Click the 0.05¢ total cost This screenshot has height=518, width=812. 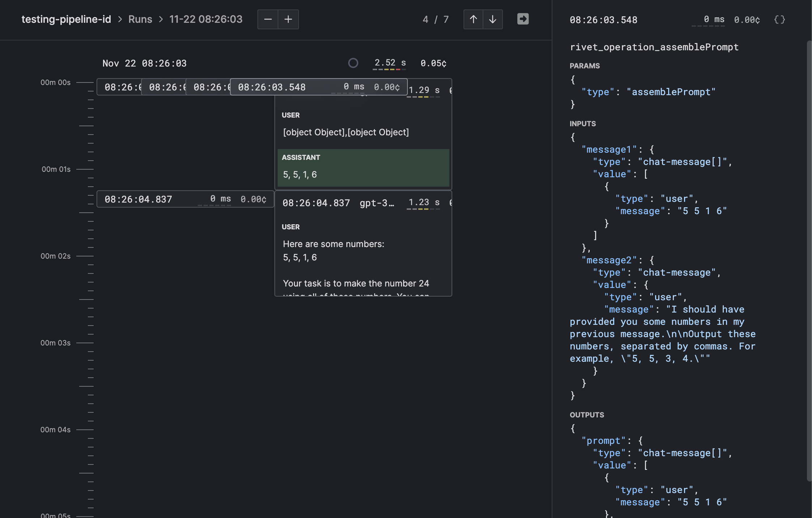click(433, 63)
